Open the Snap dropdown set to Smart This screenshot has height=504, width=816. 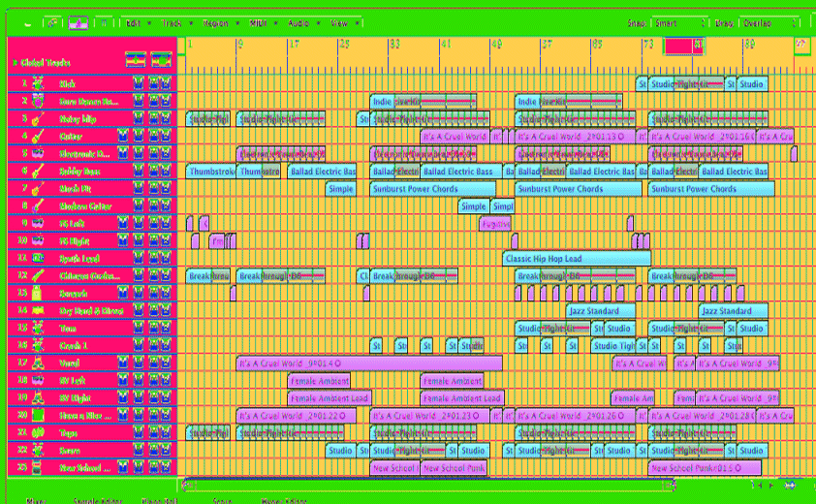[x=678, y=22]
